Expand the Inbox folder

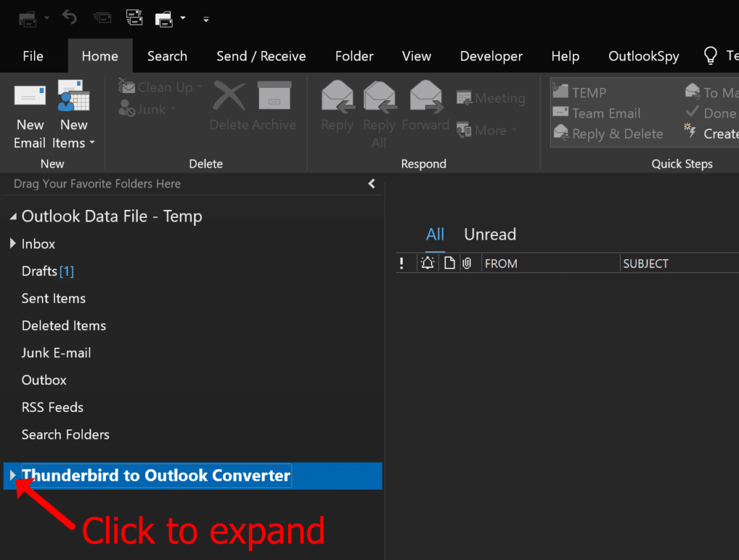(12, 244)
